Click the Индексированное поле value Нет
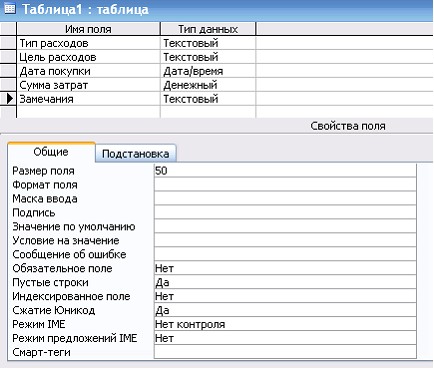This screenshot has width=434, height=369. (285, 296)
